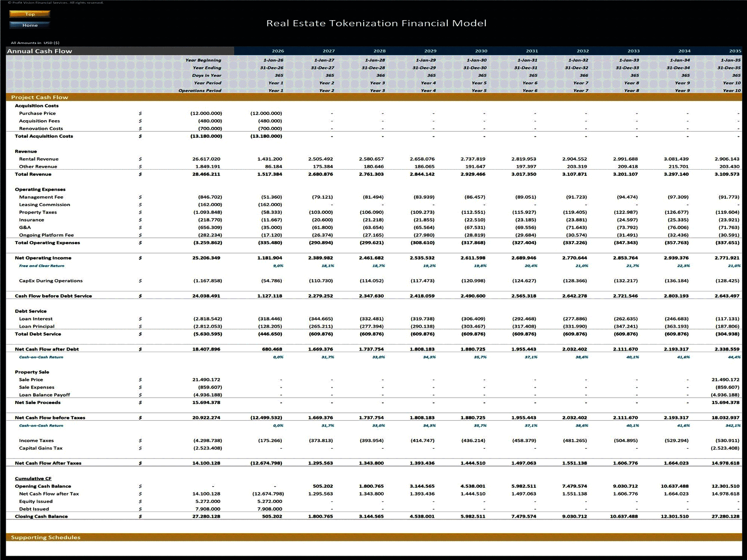This screenshot has width=747, height=560.
Task: Click the Supporting Schedules section bar
Action: click(x=46, y=537)
